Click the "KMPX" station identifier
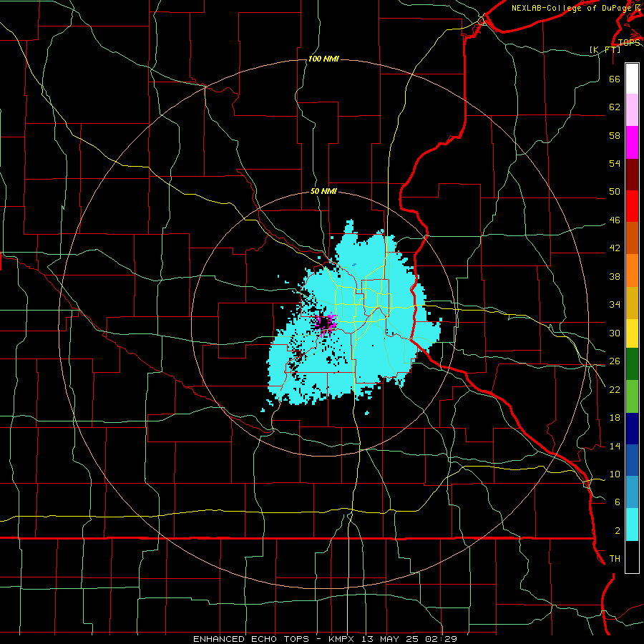 [x=343, y=639]
